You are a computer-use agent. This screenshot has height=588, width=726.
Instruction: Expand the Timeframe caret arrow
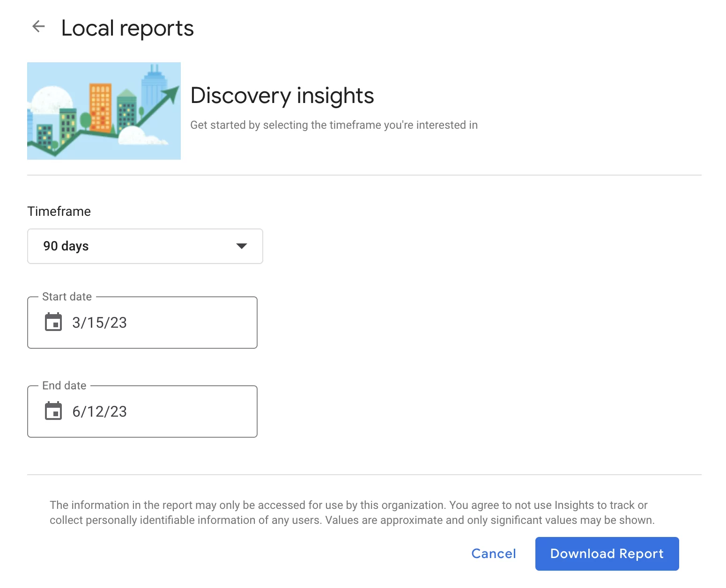coord(241,246)
